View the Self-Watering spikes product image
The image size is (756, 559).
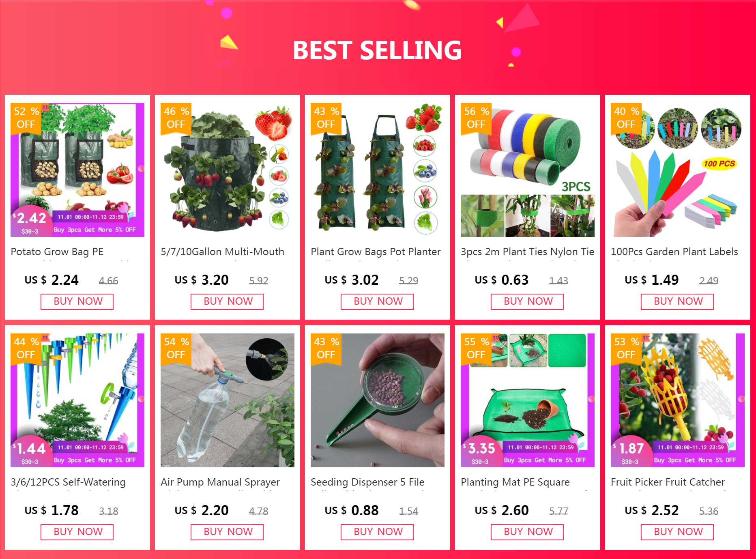click(77, 400)
